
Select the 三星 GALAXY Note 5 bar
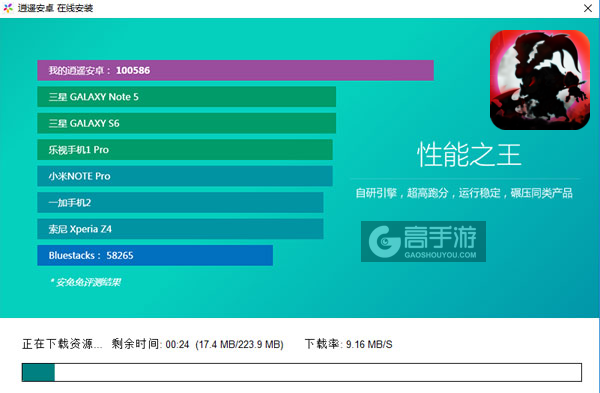pos(186,97)
